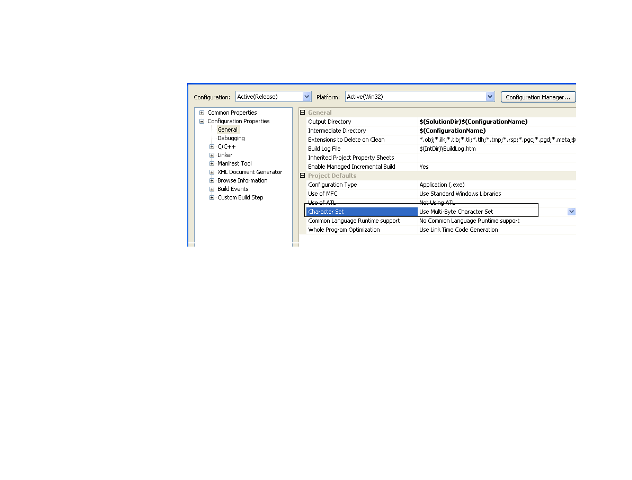The width and height of the screenshot is (632, 480).
Task: Select General in the tree
Action: click(x=227, y=130)
